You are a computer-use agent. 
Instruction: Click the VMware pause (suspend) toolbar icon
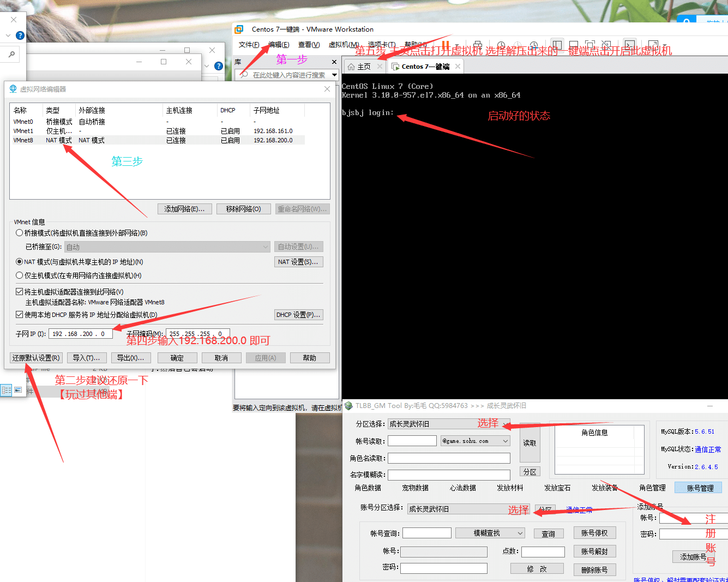(x=446, y=45)
